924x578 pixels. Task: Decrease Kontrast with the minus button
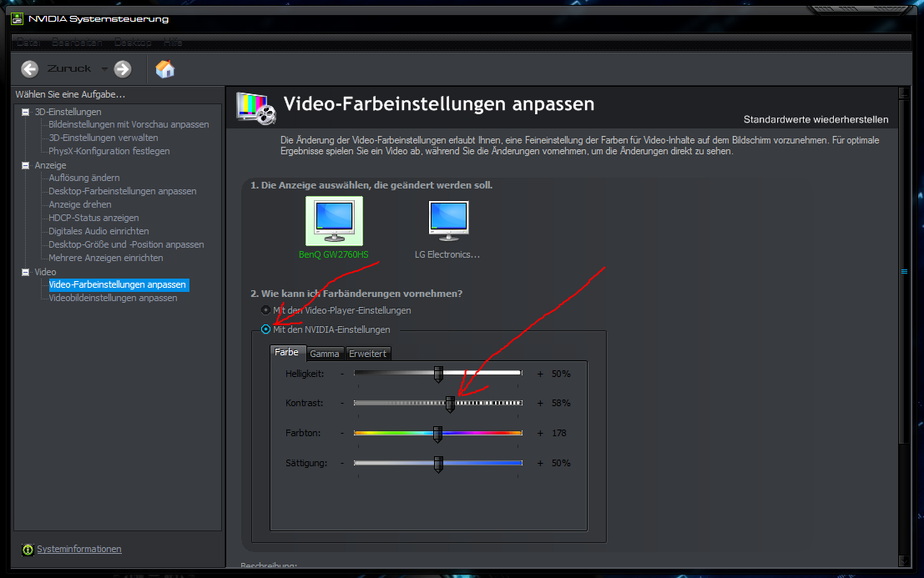click(341, 403)
